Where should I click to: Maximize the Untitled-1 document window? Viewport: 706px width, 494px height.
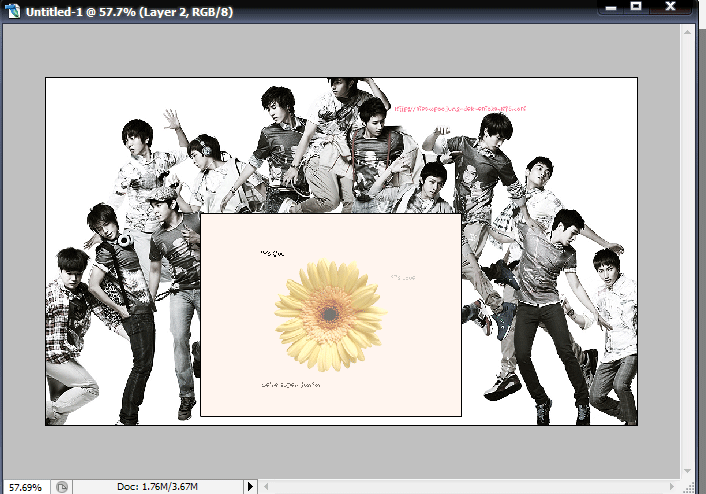[636, 7]
